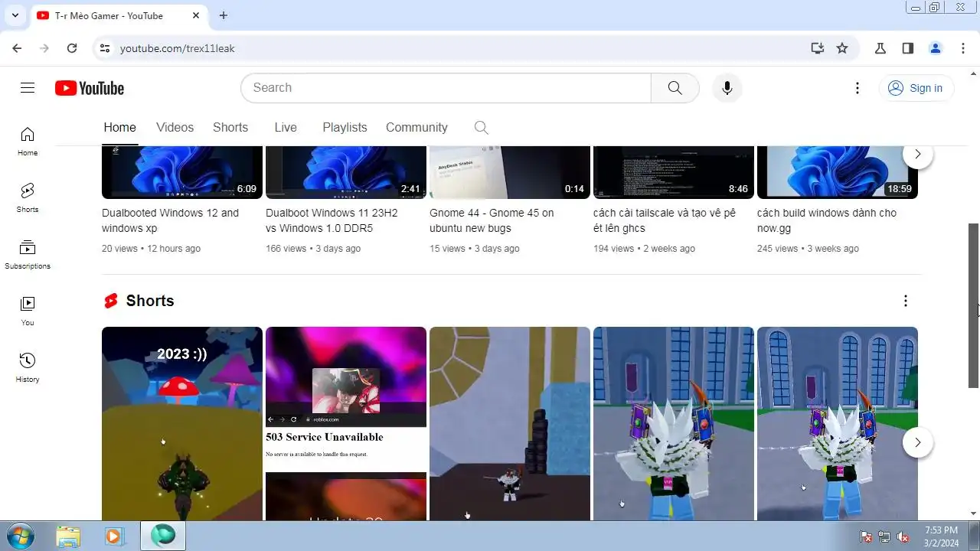Open the Home sidebar item
980x551 pixels.
click(28, 142)
